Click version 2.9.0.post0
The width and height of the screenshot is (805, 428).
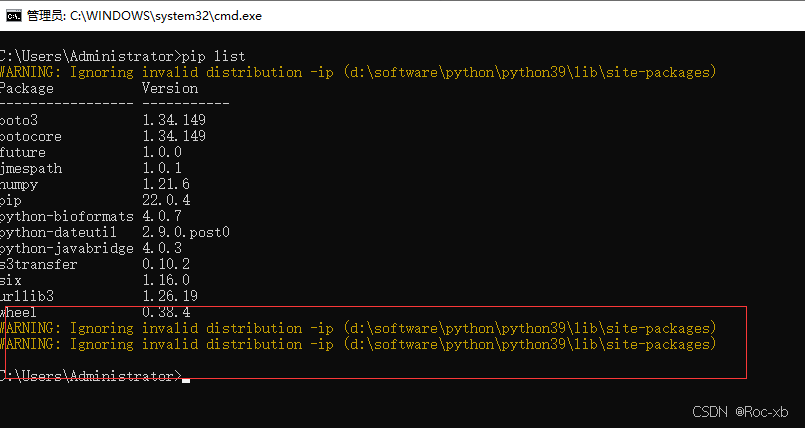click(186, 232)
